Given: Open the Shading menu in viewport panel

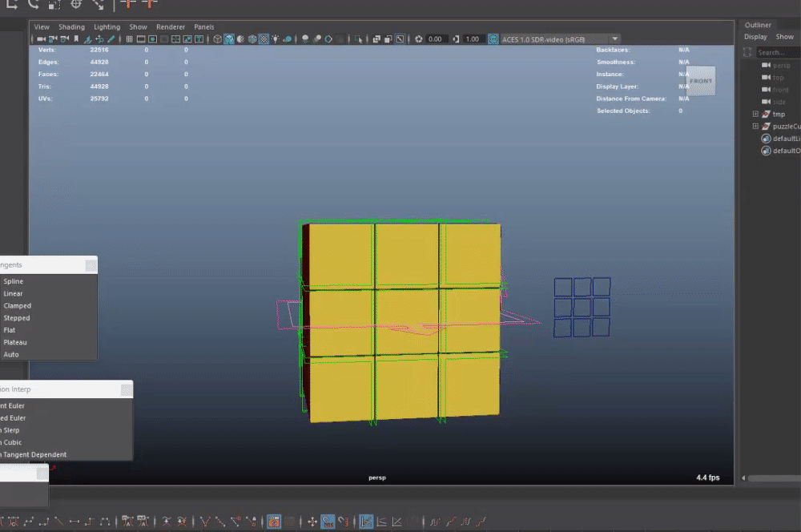Looking at the screenshot, I should click(x=71, y=26).
